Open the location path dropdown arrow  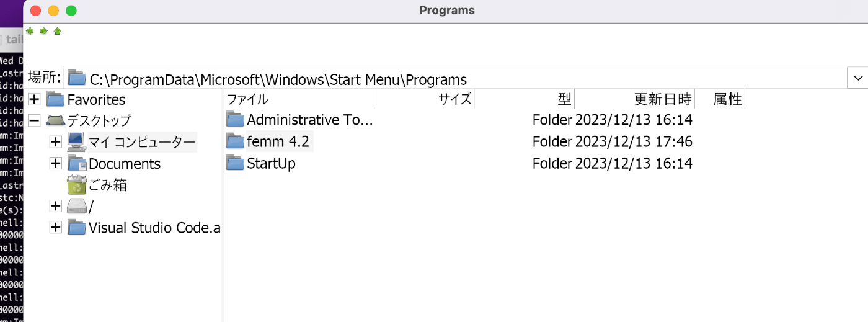tap(858, 78)
